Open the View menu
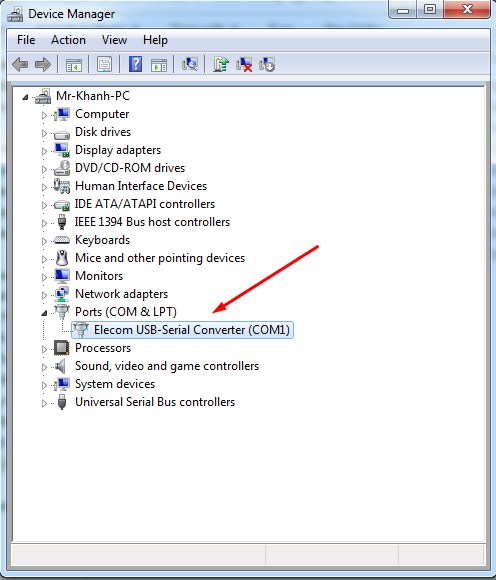 click(114, 40)
